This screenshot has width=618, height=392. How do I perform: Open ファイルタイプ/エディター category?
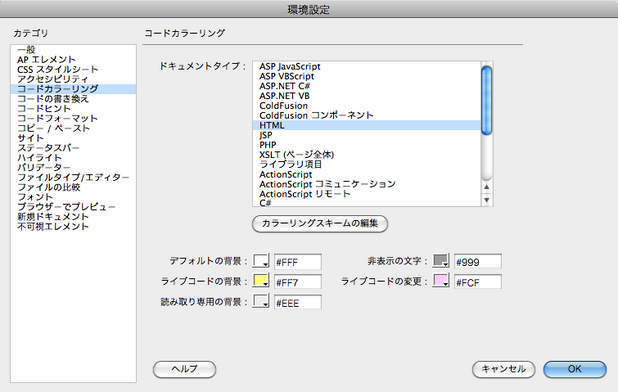point(73,178)
